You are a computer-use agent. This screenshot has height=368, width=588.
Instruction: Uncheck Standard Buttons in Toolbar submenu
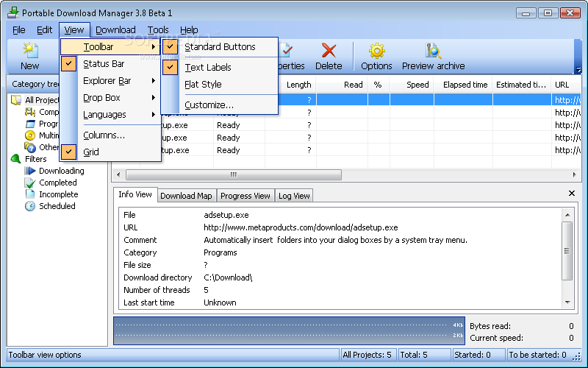coord(220,47)
